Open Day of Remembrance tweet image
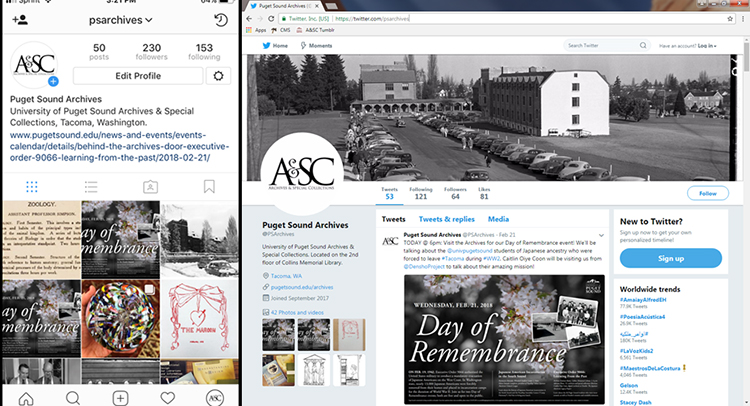This screenshot has height=406, width=750. (x=504, y=340)
